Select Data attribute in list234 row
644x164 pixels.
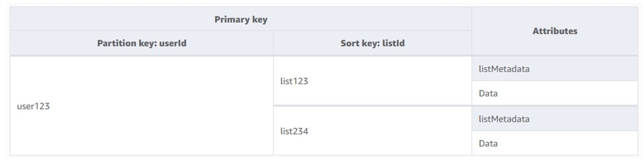[555, 143]
